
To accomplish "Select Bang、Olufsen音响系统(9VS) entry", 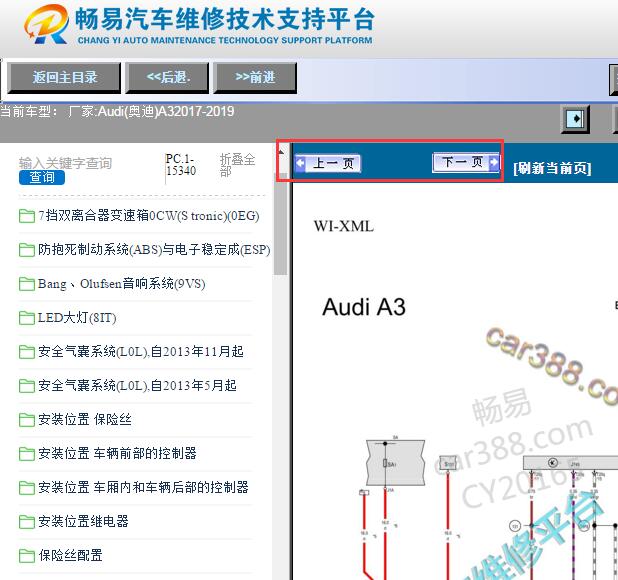I will click(x=121, y=284).
